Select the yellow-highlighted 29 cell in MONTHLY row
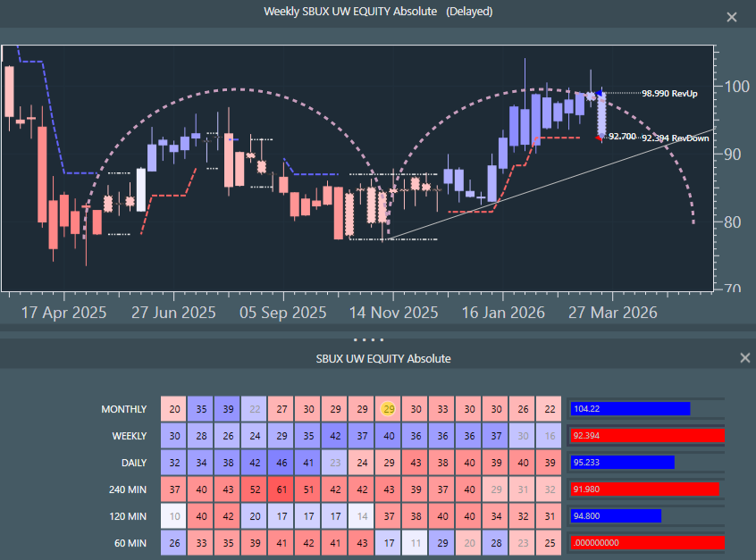This screenshot has width=756, height=560. [x=389, y=409]
